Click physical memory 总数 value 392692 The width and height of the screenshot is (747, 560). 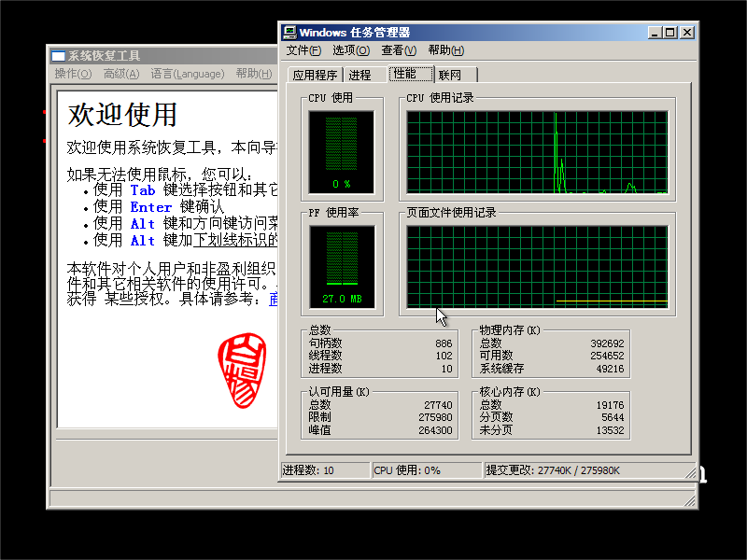[x=607, y=343]
